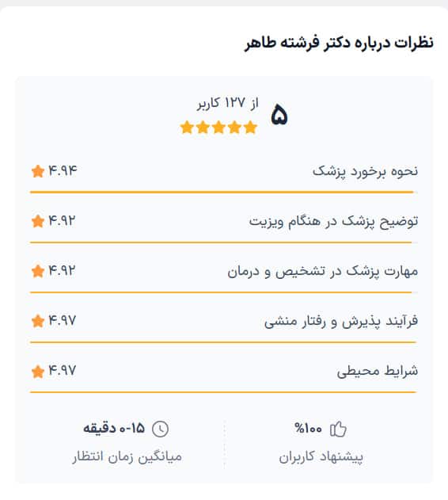
Task: Click the star beside شرایط محیطی rating
Action: tap(38, 371)
